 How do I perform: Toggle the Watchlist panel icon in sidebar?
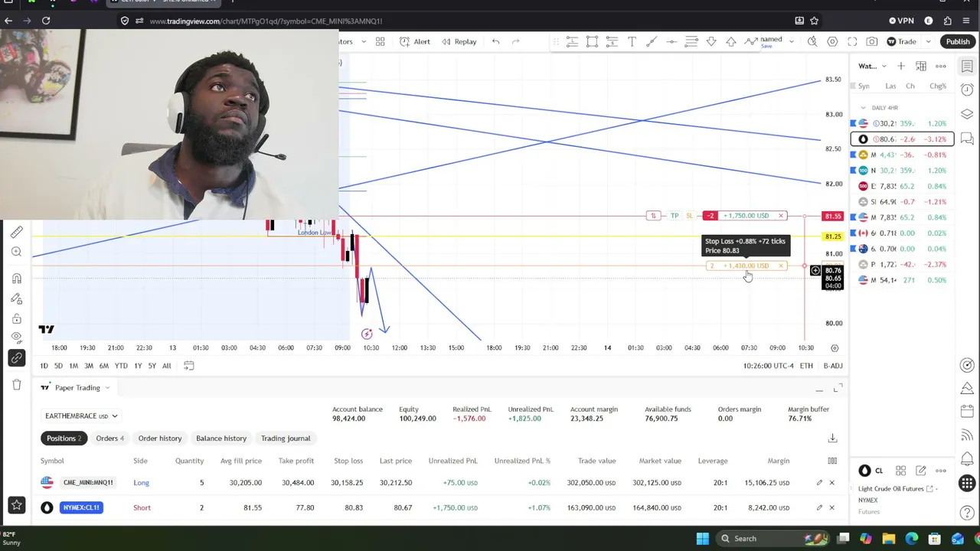[967, 66]
